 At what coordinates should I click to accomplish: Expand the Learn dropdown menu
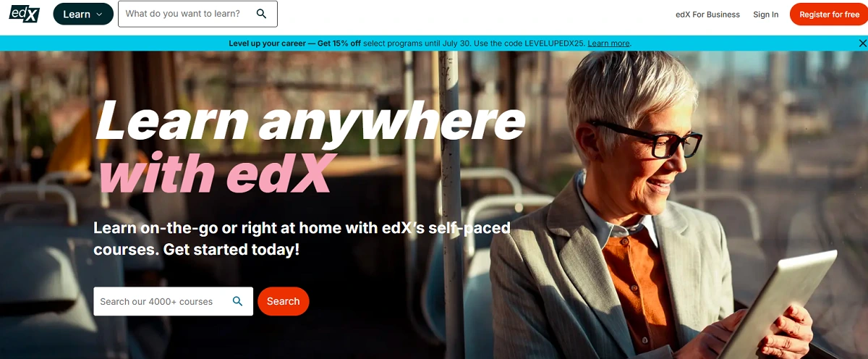tap(83, 14)
